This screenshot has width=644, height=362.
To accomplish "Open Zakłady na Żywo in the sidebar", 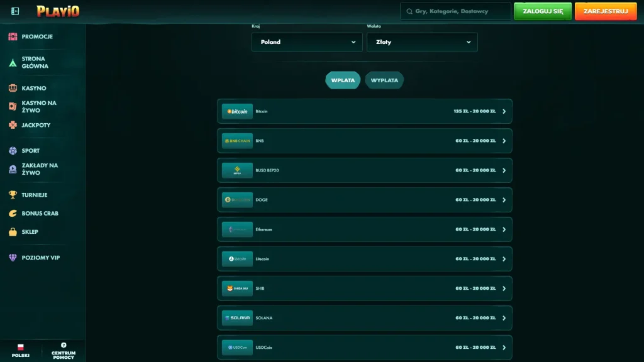I will [40, 169].
